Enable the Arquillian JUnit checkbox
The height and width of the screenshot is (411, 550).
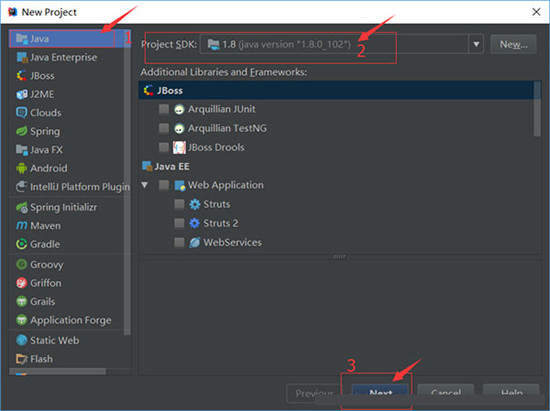click(163, 109)
